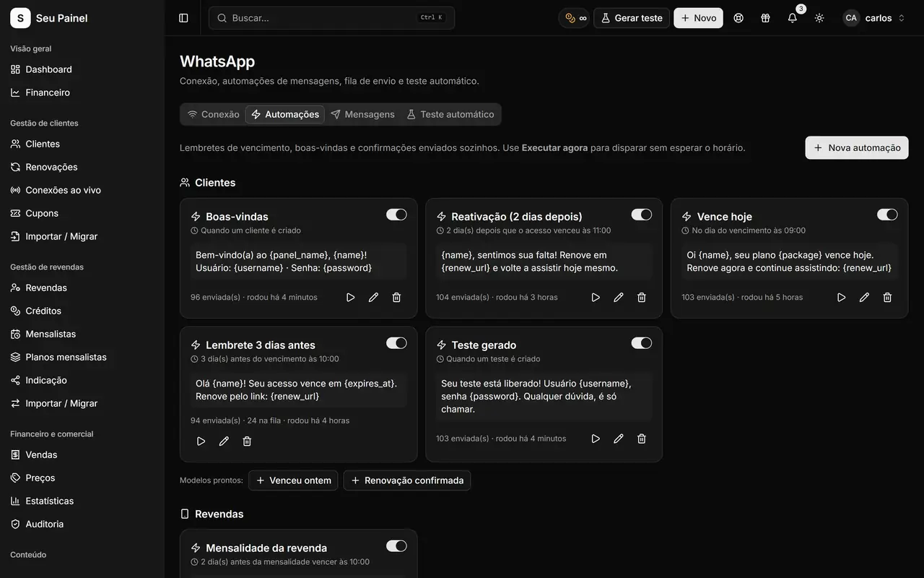Edit the Lembrete 3 dias antes automation
This screenshot has width=924, height=578.
coord(224,441)
